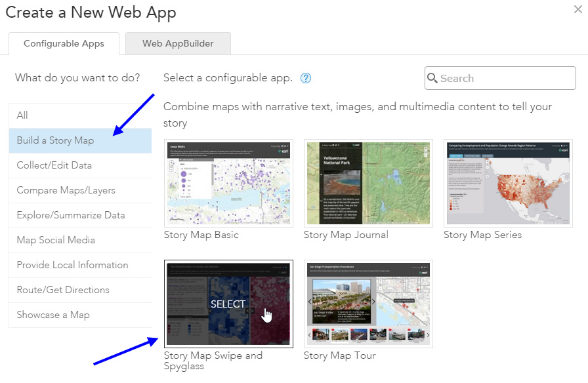Click the magnifier icon in search box

pos(432,78)
